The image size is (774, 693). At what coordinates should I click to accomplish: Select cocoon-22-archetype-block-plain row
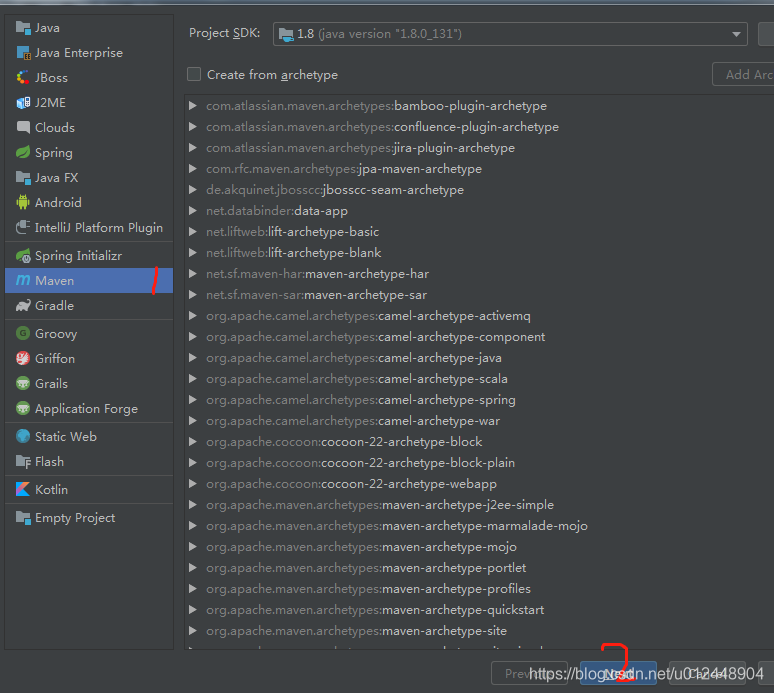[x=479, y=462]
